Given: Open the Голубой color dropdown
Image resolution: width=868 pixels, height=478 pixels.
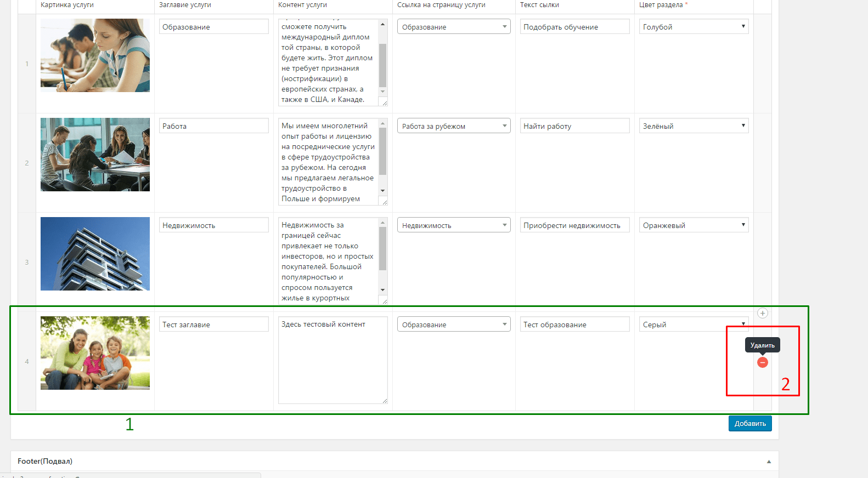Looking at the screenshot, I should point(694,26).
